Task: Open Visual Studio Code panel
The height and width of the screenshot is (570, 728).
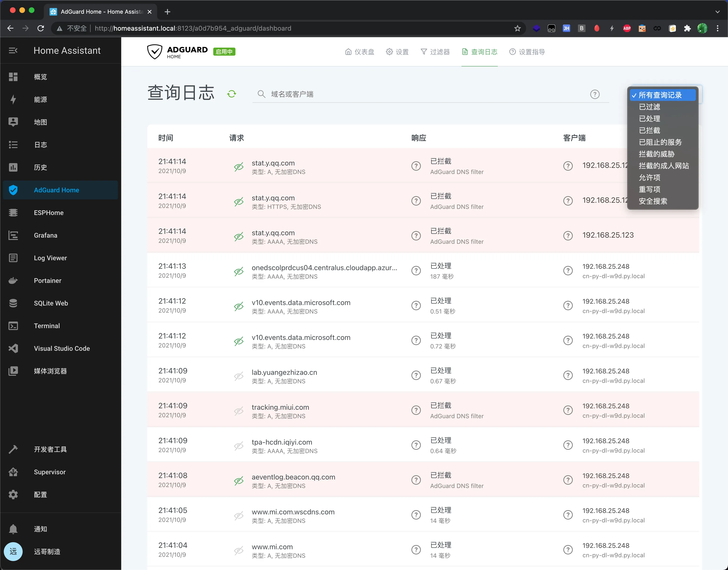Action: coord(60,348)
